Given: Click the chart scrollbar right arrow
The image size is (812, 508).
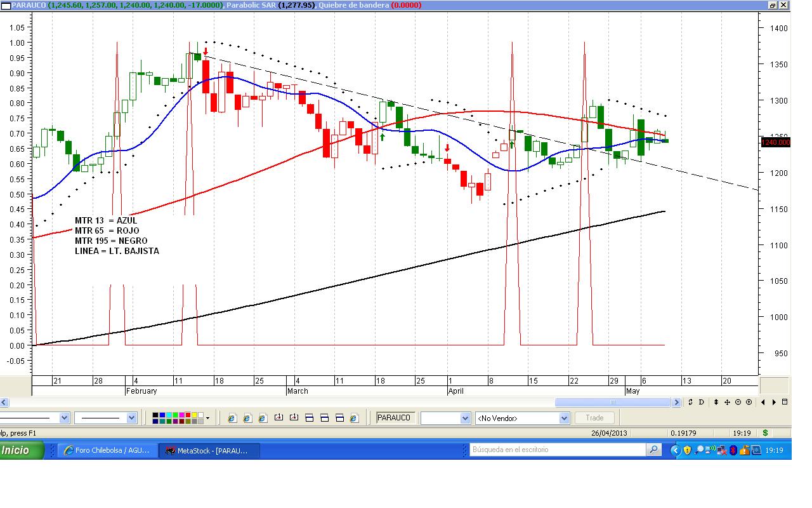Looking at the screenshot, I should tap(676, 402).
